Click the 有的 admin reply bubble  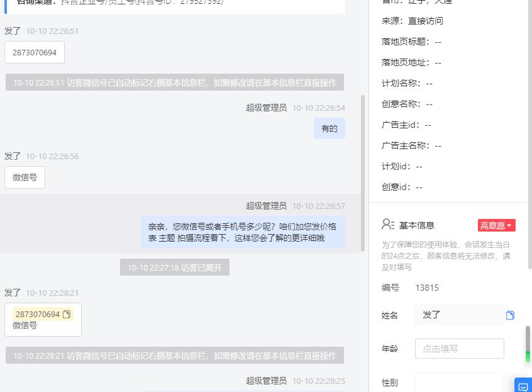[329, 128]
